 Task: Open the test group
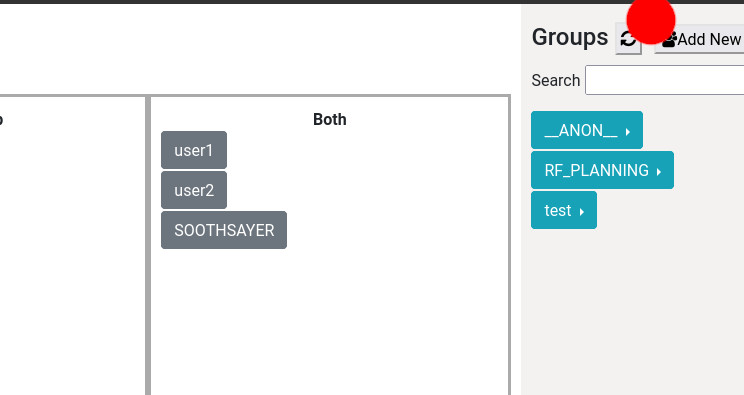564,210
